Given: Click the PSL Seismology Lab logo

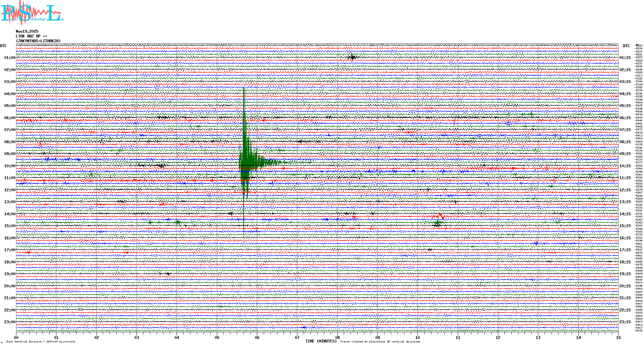Looking at the screenshot, I should tap(31, 13).
